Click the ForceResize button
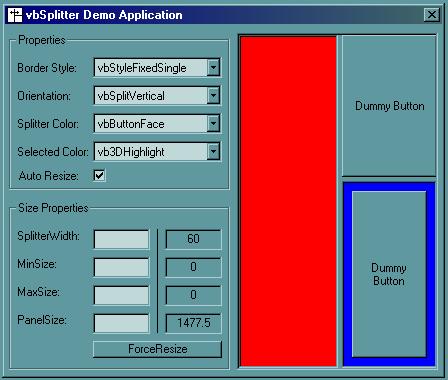This screenshot has height=380, width=448. click(157, 349)
